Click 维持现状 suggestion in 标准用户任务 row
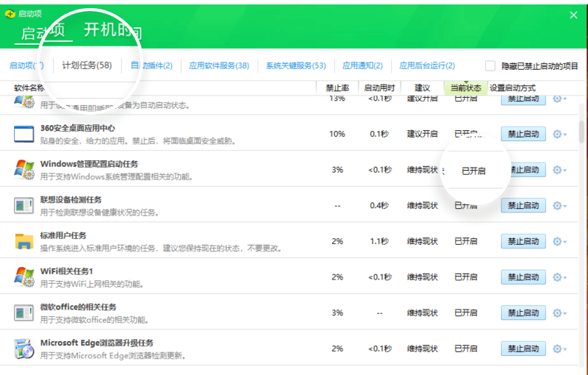 pos(422,241)
